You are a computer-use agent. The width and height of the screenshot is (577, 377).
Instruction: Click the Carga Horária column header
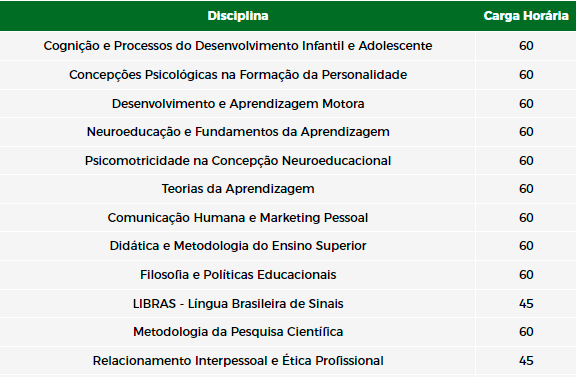pos(526,16)
